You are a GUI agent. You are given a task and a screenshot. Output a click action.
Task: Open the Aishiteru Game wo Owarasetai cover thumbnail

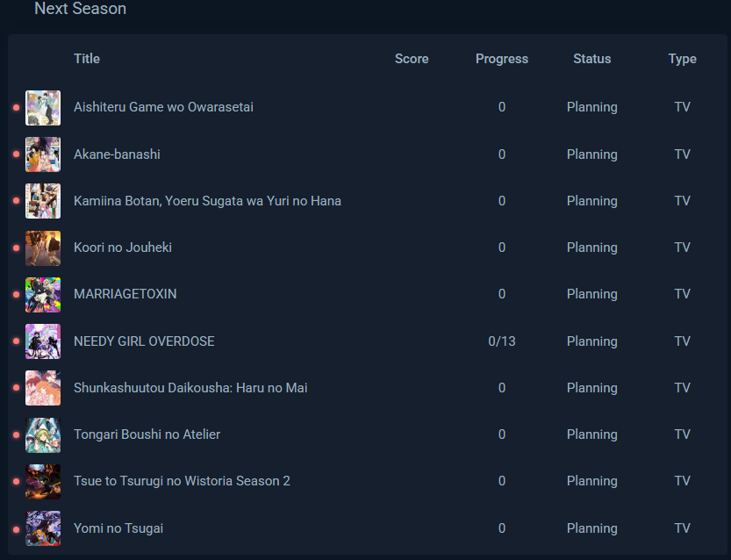coord(43,108)
